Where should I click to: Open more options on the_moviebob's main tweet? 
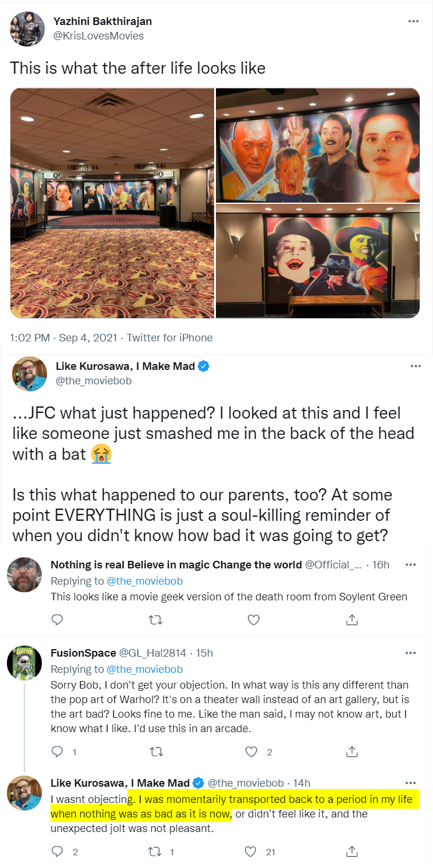click(x=416, y=366)
